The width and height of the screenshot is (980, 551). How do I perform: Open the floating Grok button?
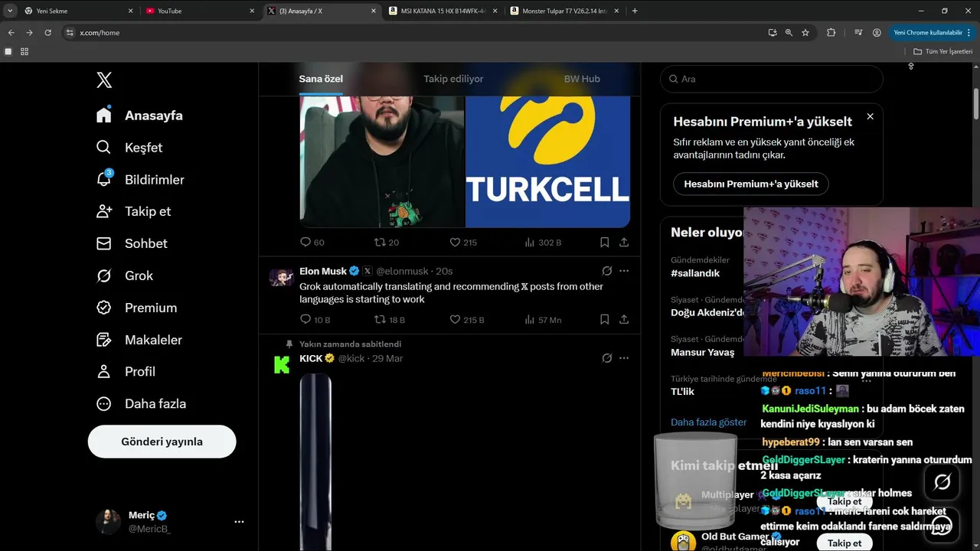coord(942,482)
